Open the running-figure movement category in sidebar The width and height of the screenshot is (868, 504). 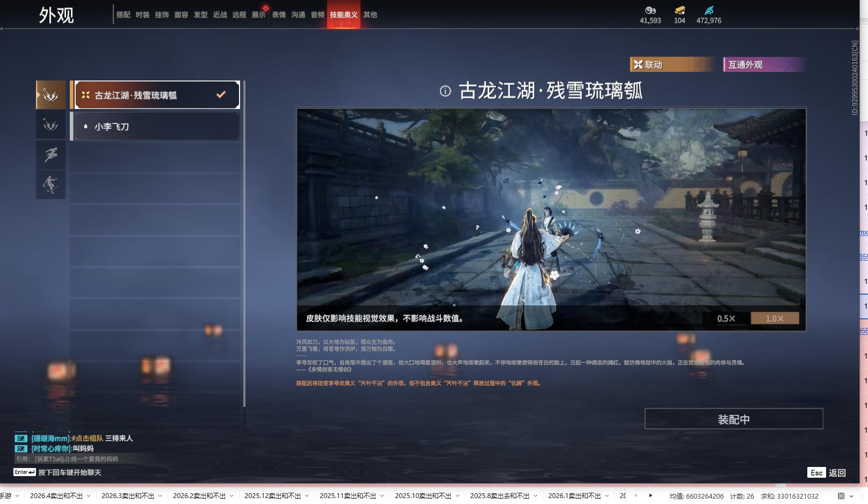click(x=50, y=155)
